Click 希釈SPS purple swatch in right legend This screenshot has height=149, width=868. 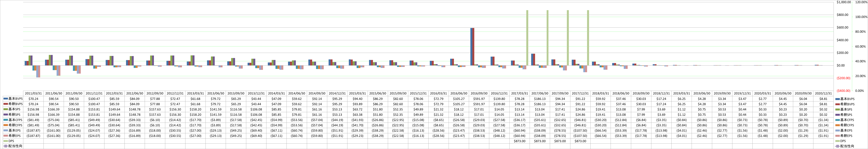point(837,115)
